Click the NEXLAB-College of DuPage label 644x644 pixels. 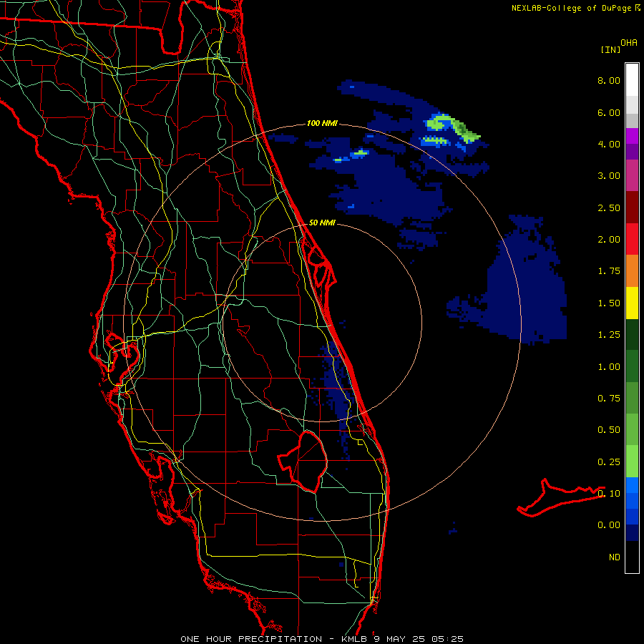[x=571, y=8]
